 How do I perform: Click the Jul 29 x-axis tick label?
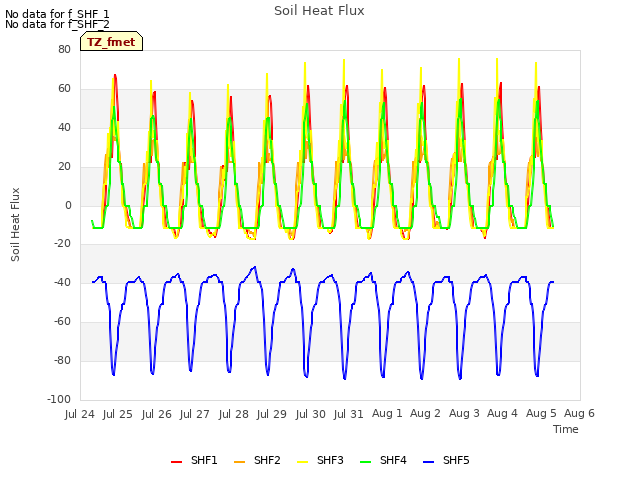click(272, 414)
